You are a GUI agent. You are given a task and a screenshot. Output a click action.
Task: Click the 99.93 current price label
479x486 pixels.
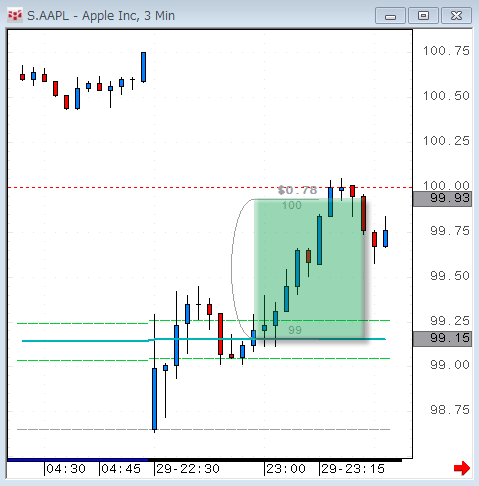pyautogui.click(x=442, y=199)
